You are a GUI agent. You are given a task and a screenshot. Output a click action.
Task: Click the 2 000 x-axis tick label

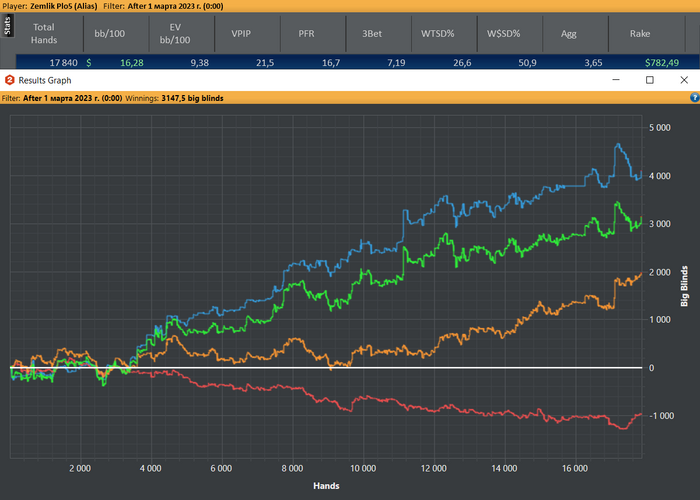(80, 468)
